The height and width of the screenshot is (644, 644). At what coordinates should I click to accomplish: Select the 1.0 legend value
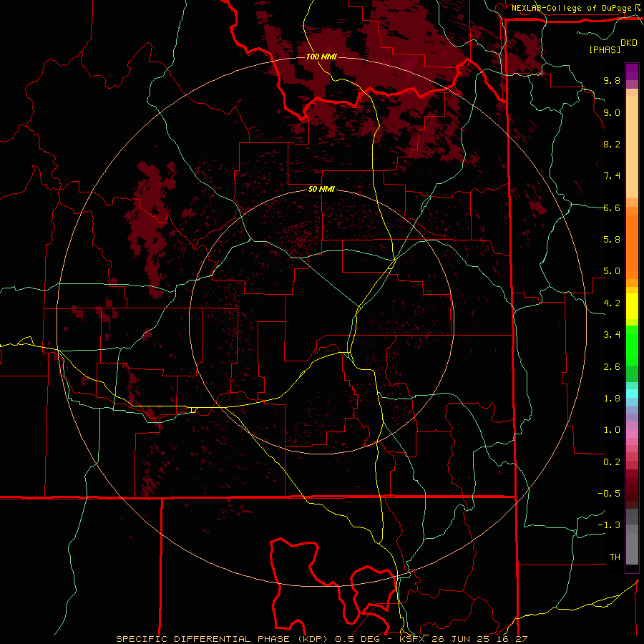pos(612,430)
